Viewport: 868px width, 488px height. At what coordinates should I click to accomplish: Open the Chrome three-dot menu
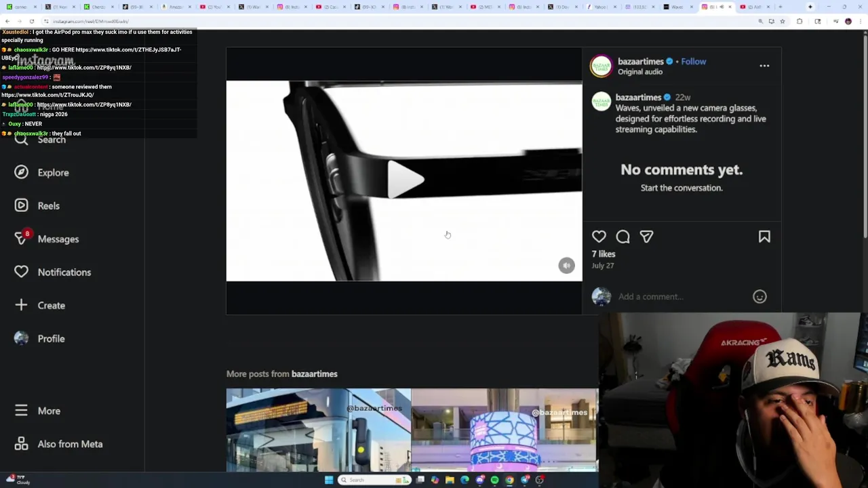click(860, 22)
